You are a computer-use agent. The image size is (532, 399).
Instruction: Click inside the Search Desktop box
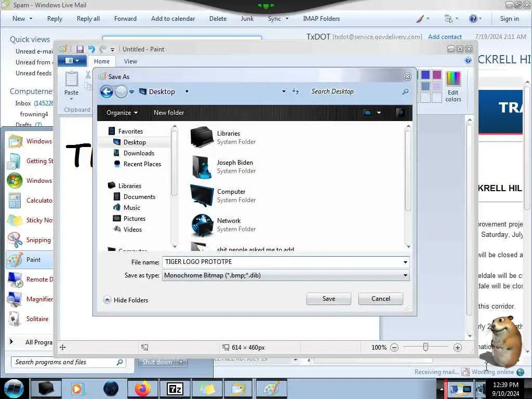click(354, 91)
